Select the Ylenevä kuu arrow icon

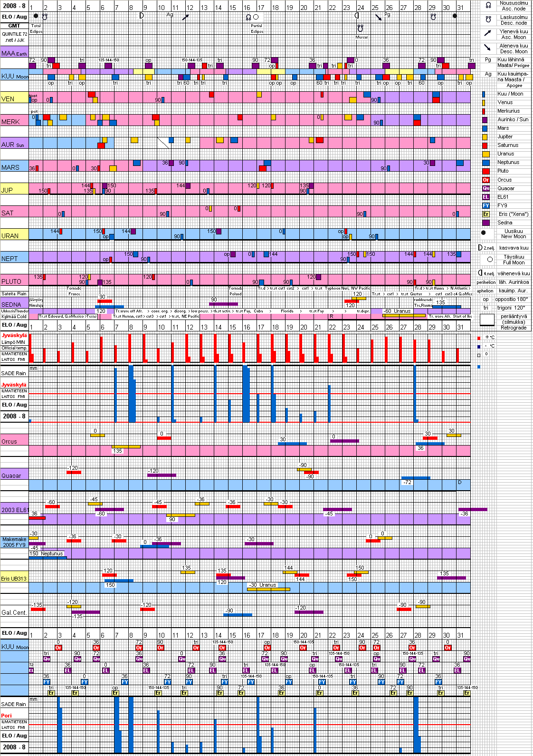pos(487,33)
